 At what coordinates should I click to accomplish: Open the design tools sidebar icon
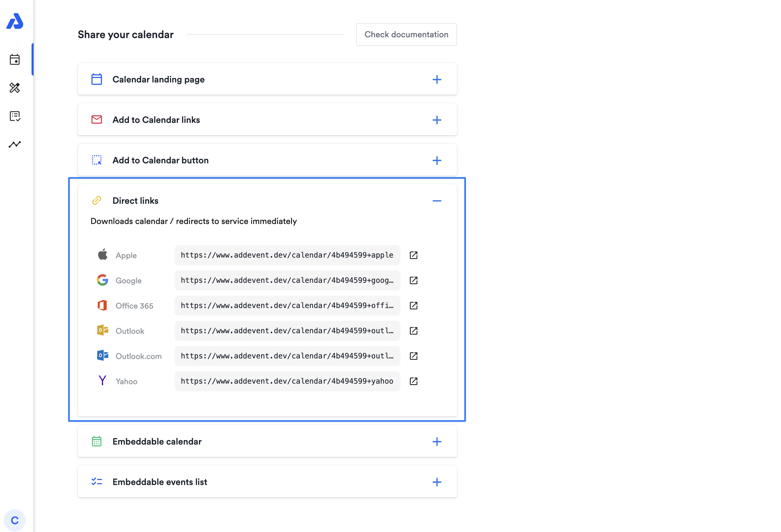tap(15, 88)
